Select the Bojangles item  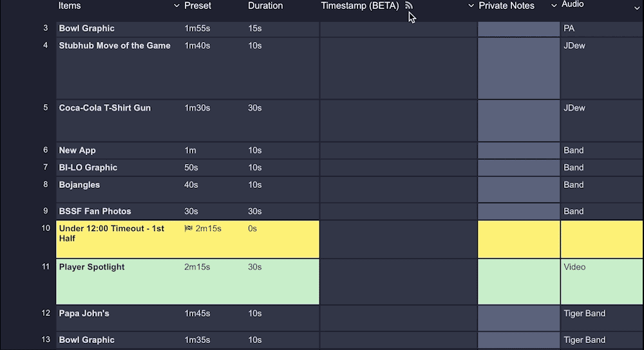click(x=79, y=185)
